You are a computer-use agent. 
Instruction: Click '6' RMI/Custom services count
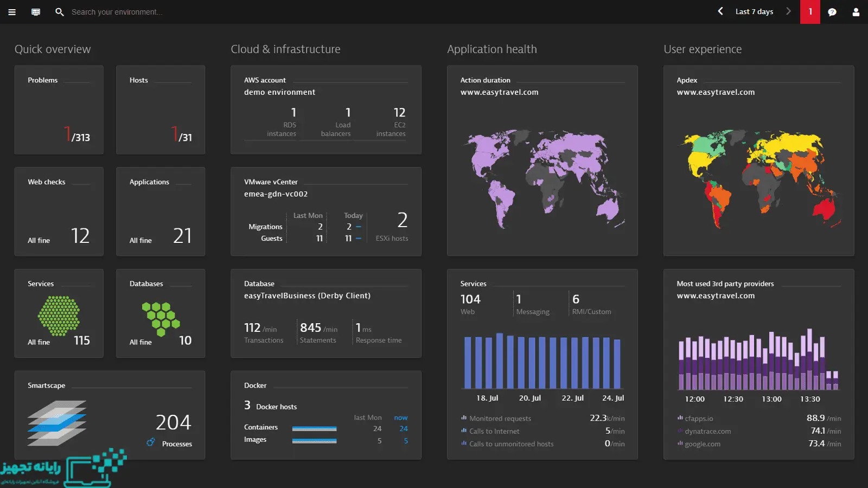[576, 299]
